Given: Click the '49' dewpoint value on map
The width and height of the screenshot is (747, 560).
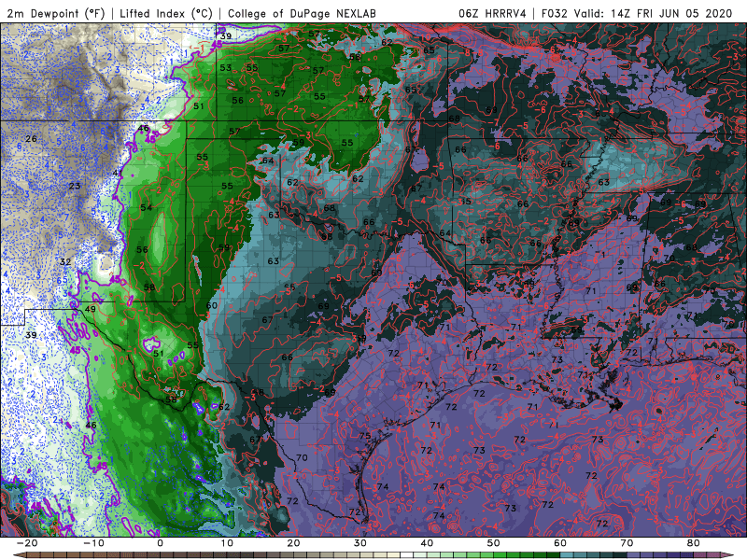Looking at the screenshot, I should click(90, 309).
